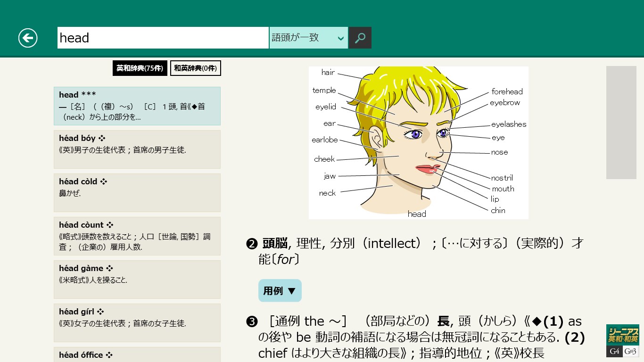
Task: Open the 'héad gírl' result entry
Action: (x=137, y=323)
